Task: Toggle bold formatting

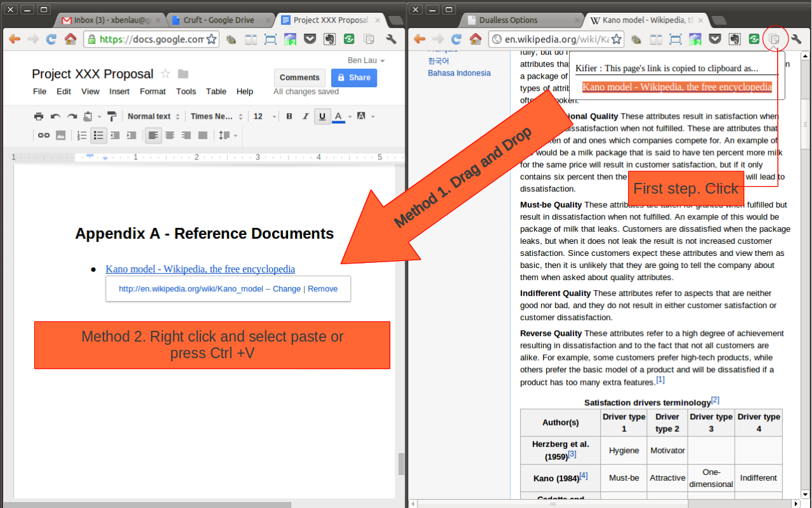Action: [289, 116]
